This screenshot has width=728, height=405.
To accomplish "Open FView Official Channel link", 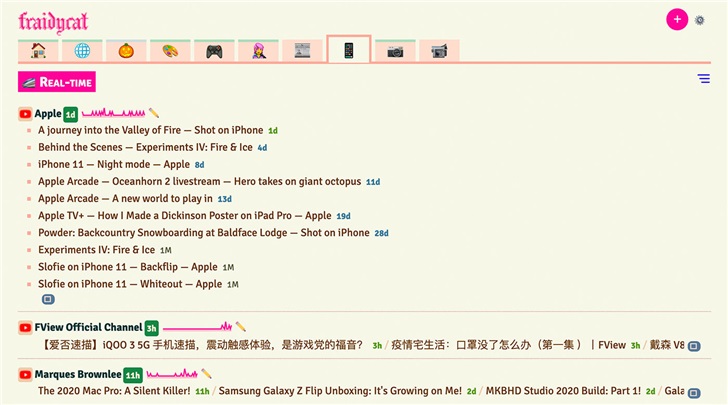I will tap(88, 327).
